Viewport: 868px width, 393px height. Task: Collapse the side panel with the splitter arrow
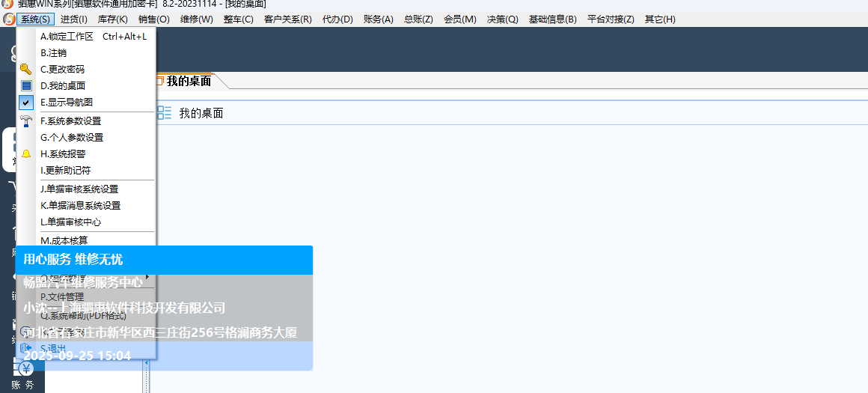point(146,362)
